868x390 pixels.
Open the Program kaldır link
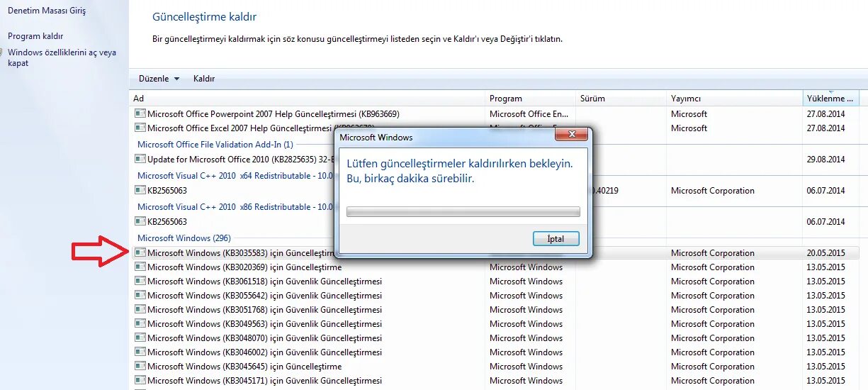point(35,36)
